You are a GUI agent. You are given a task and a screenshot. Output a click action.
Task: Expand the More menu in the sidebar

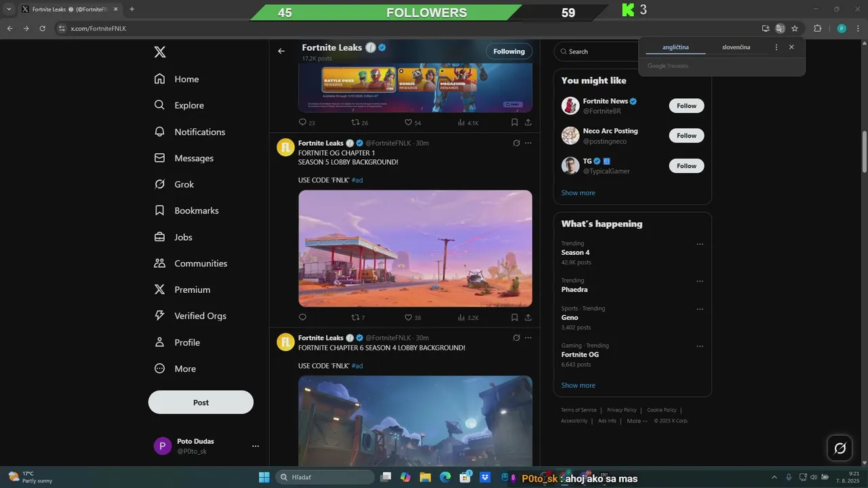click(175, 369)
